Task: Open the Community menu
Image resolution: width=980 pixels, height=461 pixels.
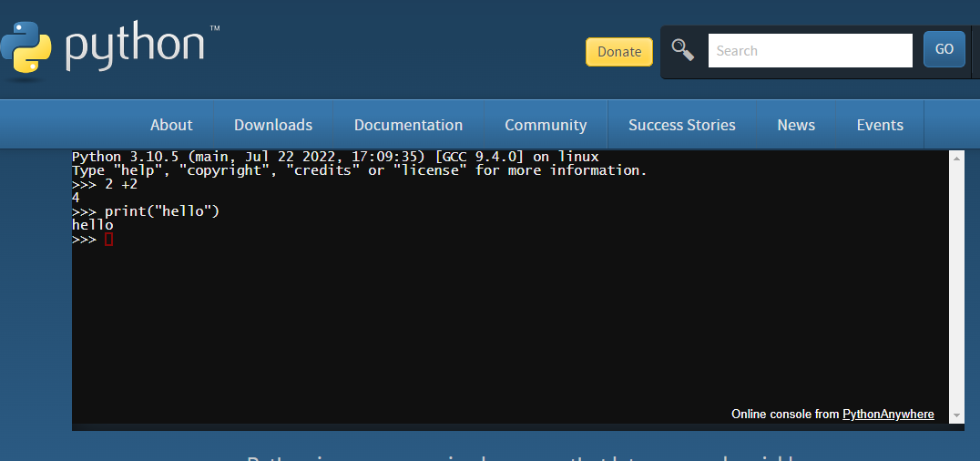Action: pyautogui.click(x=546, y=125)
